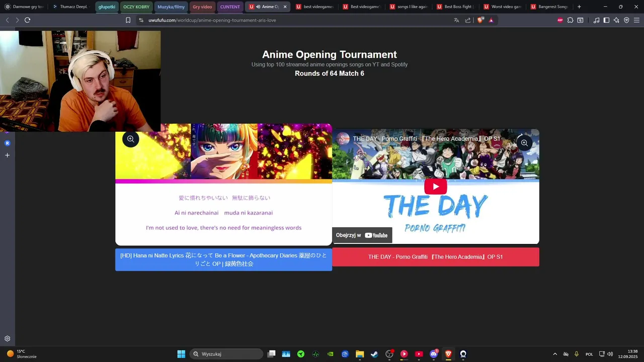Open the extensions puzzle icon

click(x=570, y=20)
